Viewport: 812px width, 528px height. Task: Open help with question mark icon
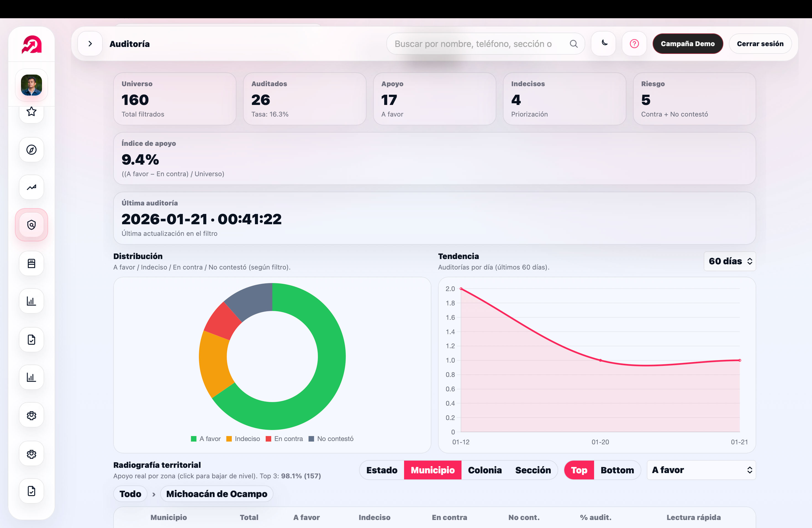coord(634,44)
